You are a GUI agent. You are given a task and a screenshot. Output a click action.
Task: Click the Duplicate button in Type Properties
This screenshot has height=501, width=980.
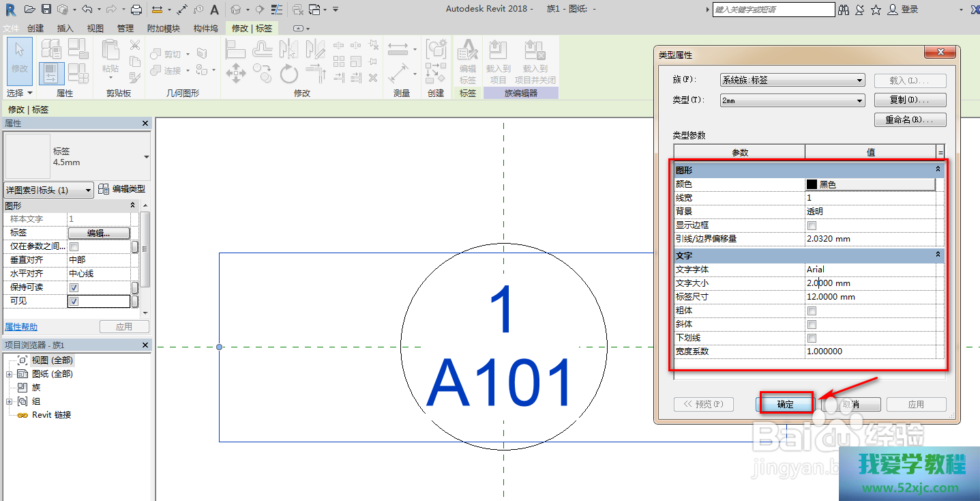point(910,100)
